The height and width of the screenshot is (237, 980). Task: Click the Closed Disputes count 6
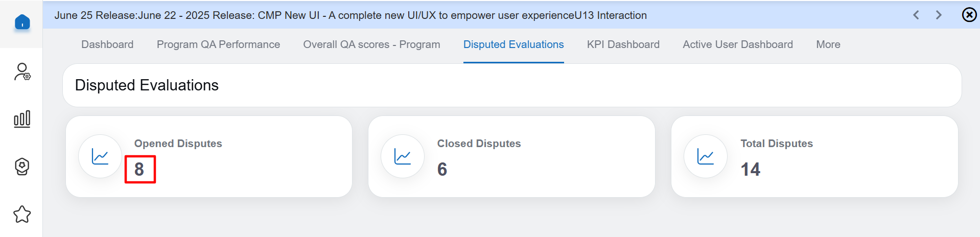442,170
